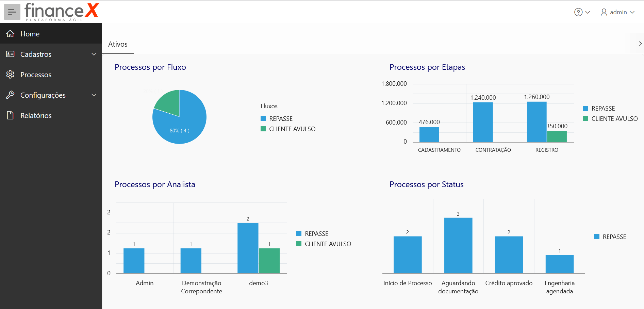Click the Aguardando documentação bar
Screen dimensions: 644x309
tap(458, 245)
